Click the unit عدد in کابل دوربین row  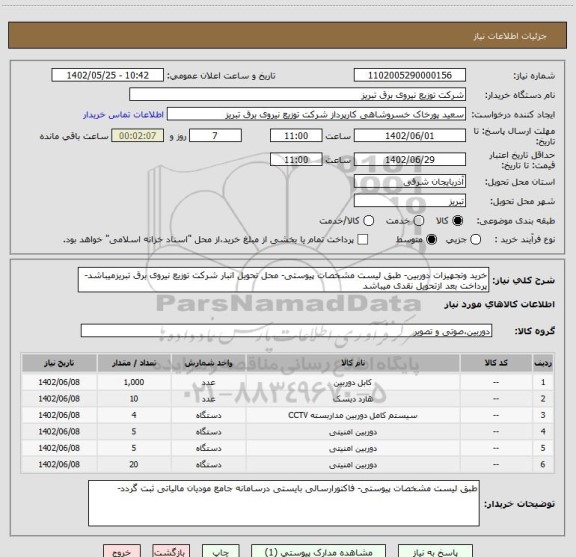[x=208, y=382]
